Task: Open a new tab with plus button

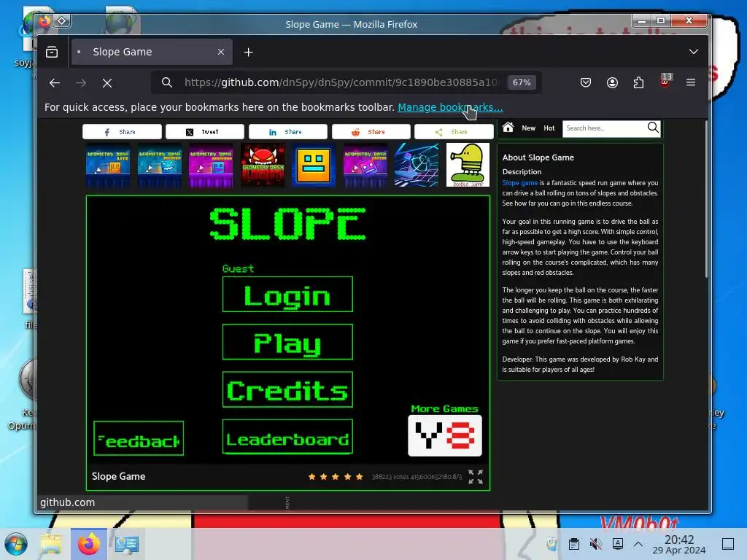Action: [248, 52]
